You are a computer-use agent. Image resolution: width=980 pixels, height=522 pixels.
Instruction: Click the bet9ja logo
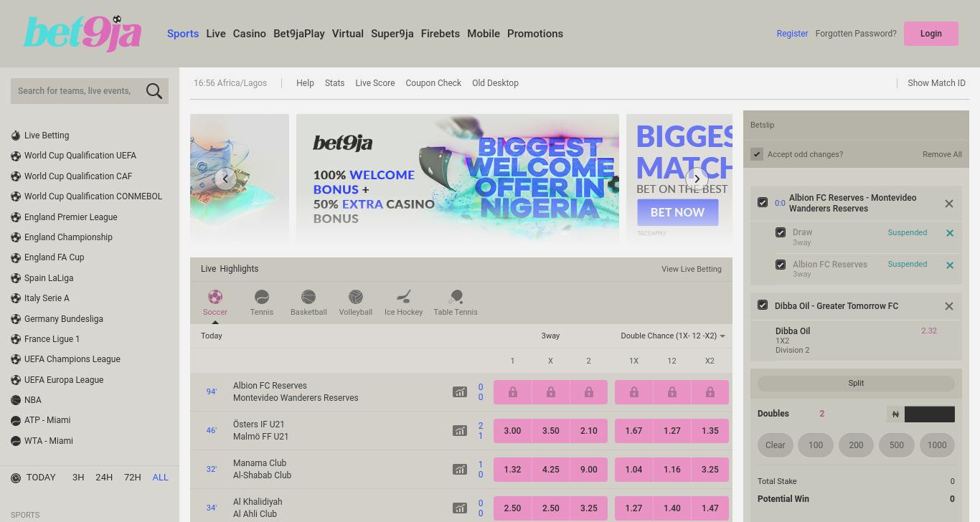coord(83,34)
